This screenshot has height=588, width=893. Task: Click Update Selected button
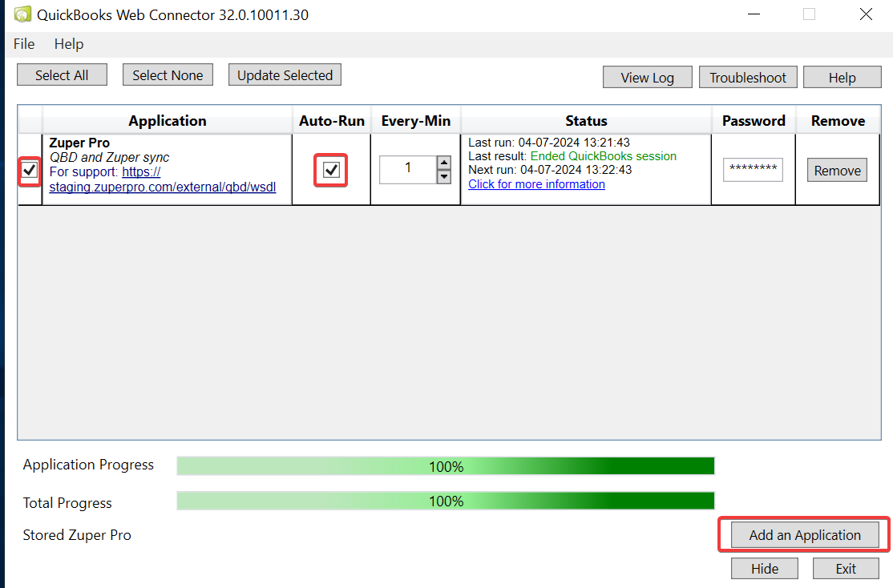tap(285, 75)
